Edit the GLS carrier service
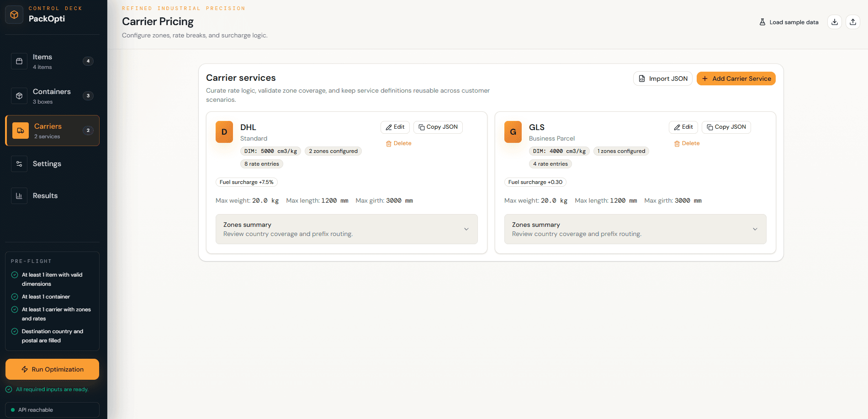This screenshot has height=419, width=868. coord(683,127)
